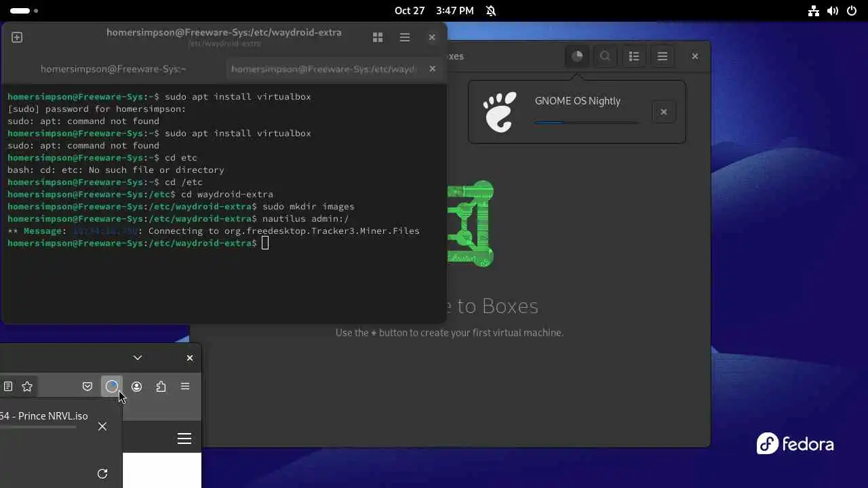Save the page to Pocket
The image size is (868, 488).
point(87,386)
